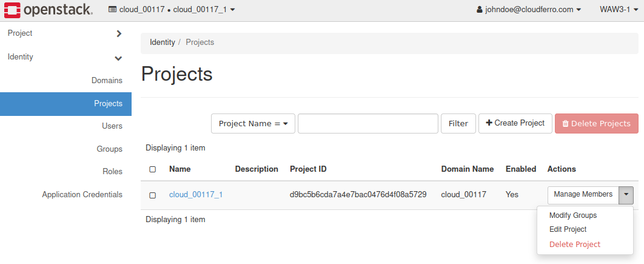Screen dimensions: 644x264
Task: Click the Filter button
Action: [x=458, y=123]
